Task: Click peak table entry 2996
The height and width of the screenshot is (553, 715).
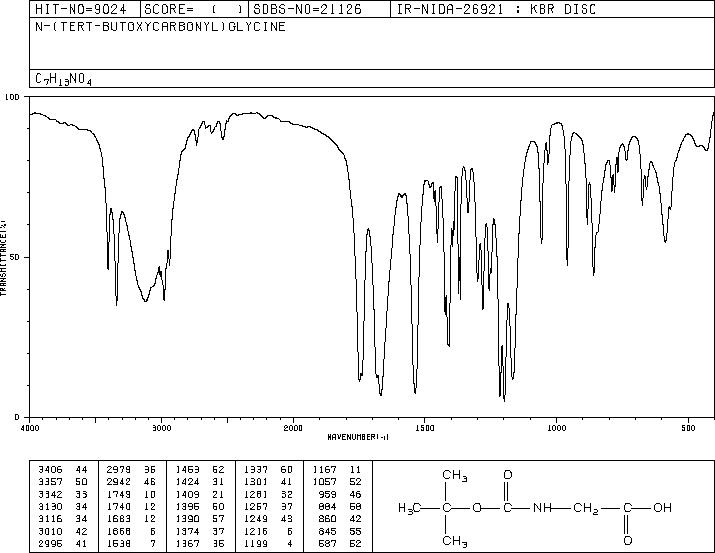Action: tap(50, 543)
